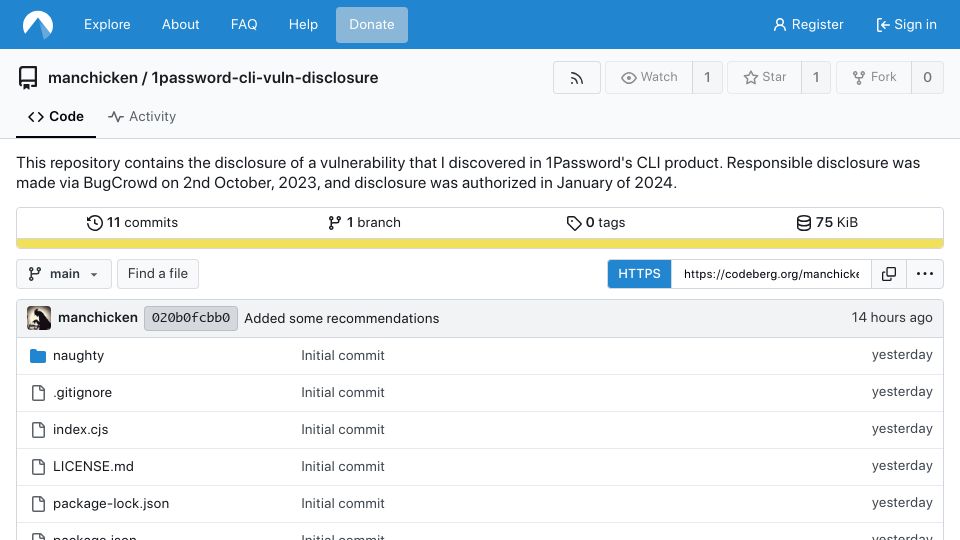Open manchicken author link in commit row
960x540 pixels.
point(98,318)
